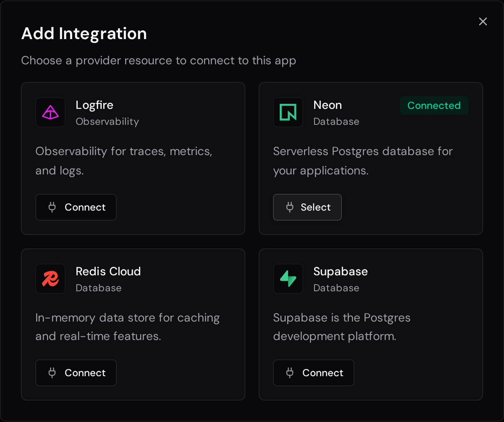
Task: Connect the Redis Cloud integration
Action: click(76, 373)
